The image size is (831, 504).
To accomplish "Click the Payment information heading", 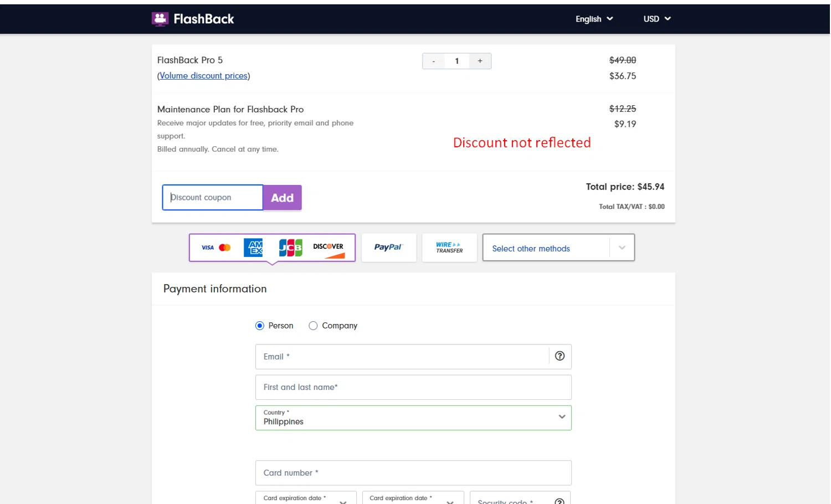I will 215,289.
